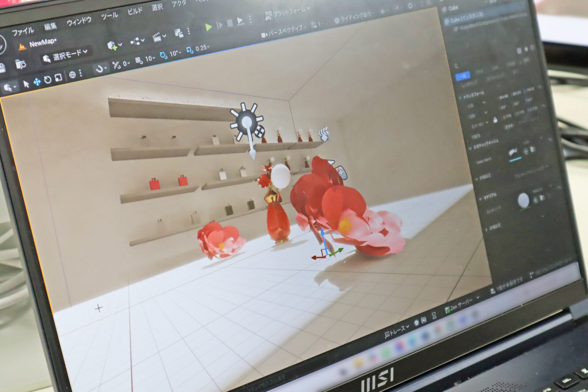Select the rotate tool icon
This screenshot has height=392, width=588.
click(47, 80)
